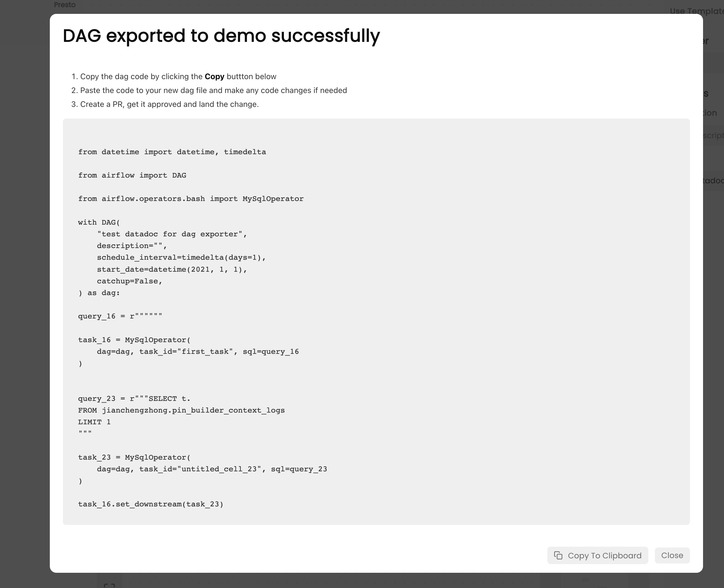Viewport: 724px width, 588px height.
Task: Click the task_id="untitled_cell_23" code line
Action: (212, 469)
